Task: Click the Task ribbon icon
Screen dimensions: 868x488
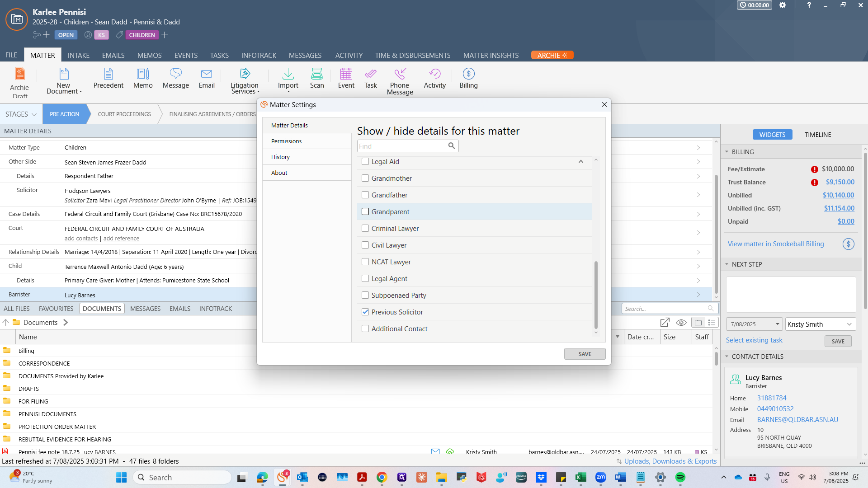Action: (370, 79)
